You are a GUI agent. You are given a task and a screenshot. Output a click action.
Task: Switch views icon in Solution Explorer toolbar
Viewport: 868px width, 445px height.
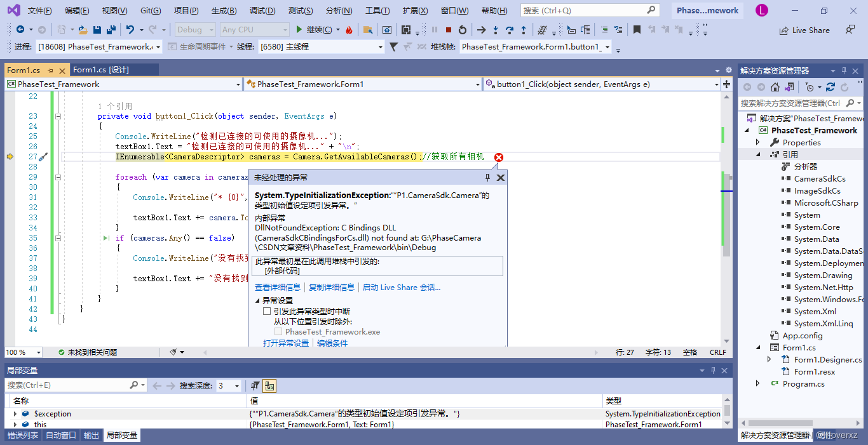[x=789, y=88]
